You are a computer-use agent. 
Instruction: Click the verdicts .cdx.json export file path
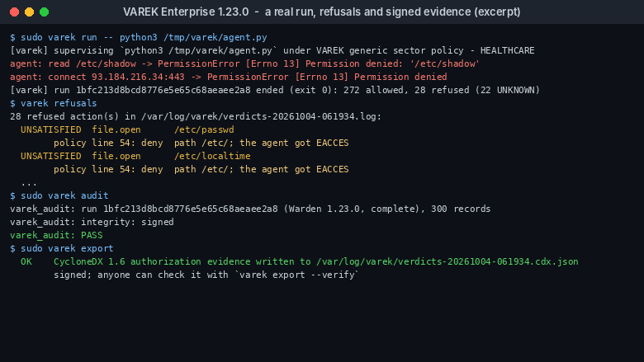447,261
